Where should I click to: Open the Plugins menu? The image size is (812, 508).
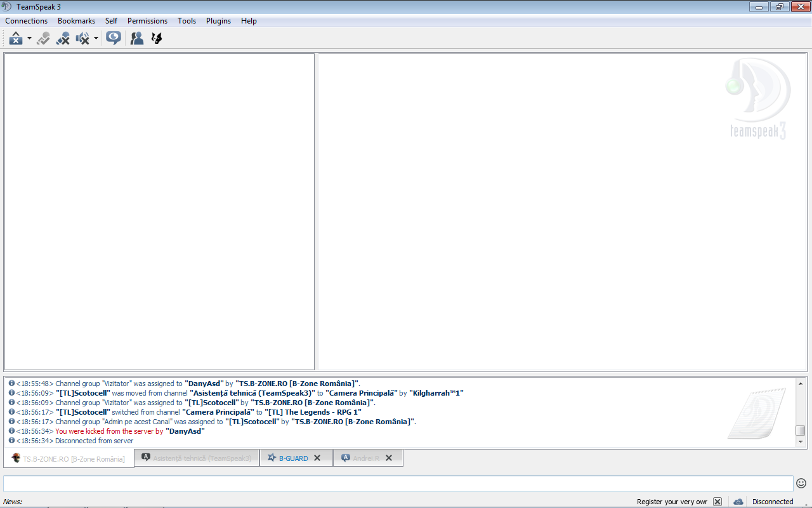pyautogui.click(x=218, y=21)
